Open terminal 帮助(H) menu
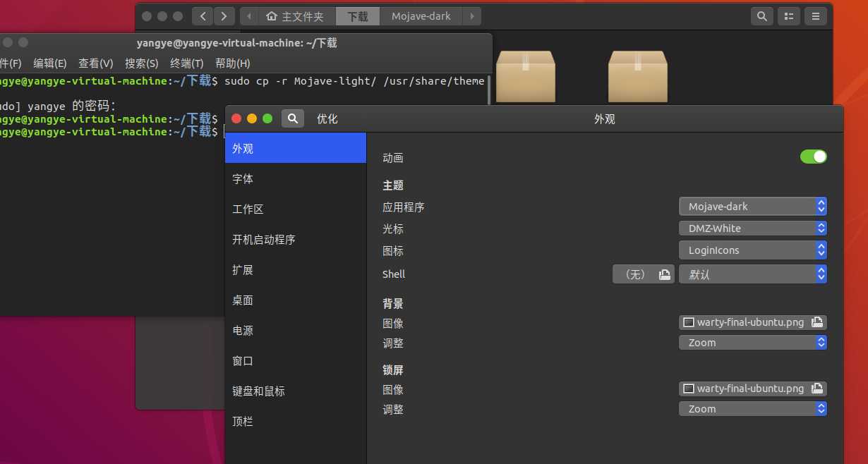 (x=233, y=63)
